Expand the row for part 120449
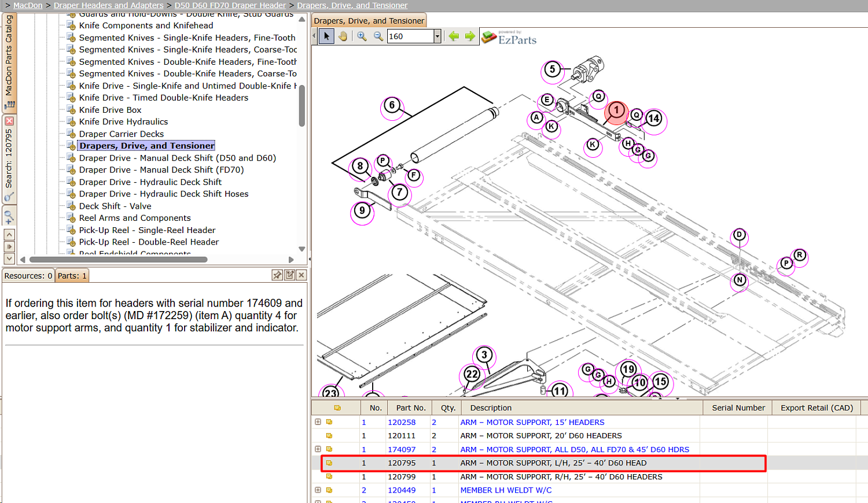Viewport: 868px width, 503px height. 318,490
